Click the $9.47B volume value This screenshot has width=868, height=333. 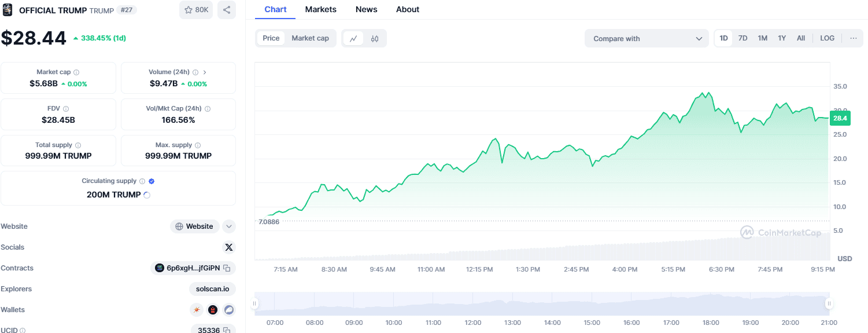point(164,83)
